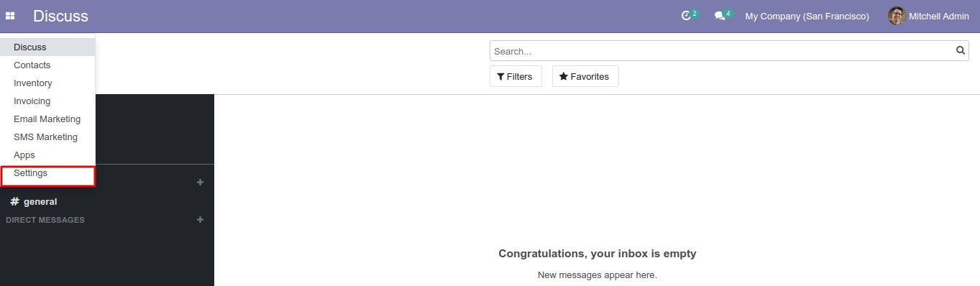Open the activities clock icon
980x286 pixels.
coord(686,16)
